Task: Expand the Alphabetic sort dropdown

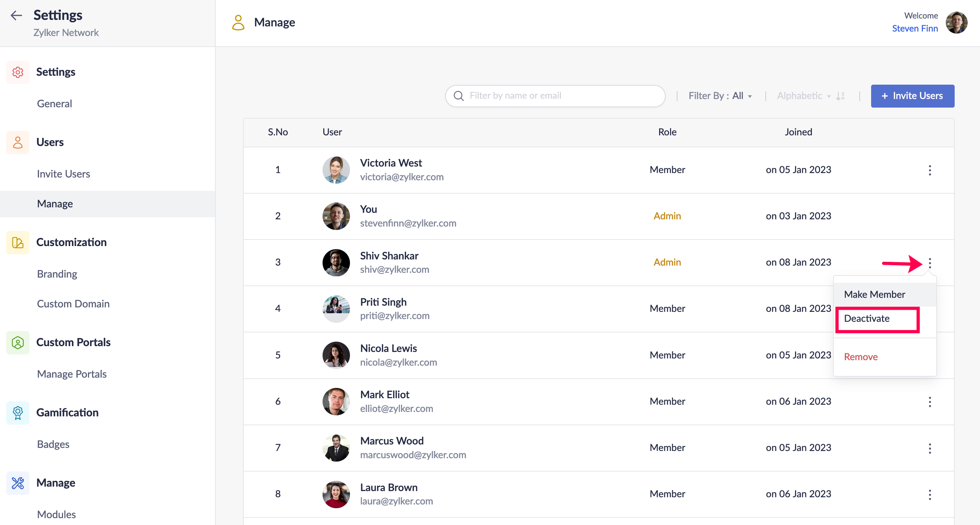Action: (803, 96)
